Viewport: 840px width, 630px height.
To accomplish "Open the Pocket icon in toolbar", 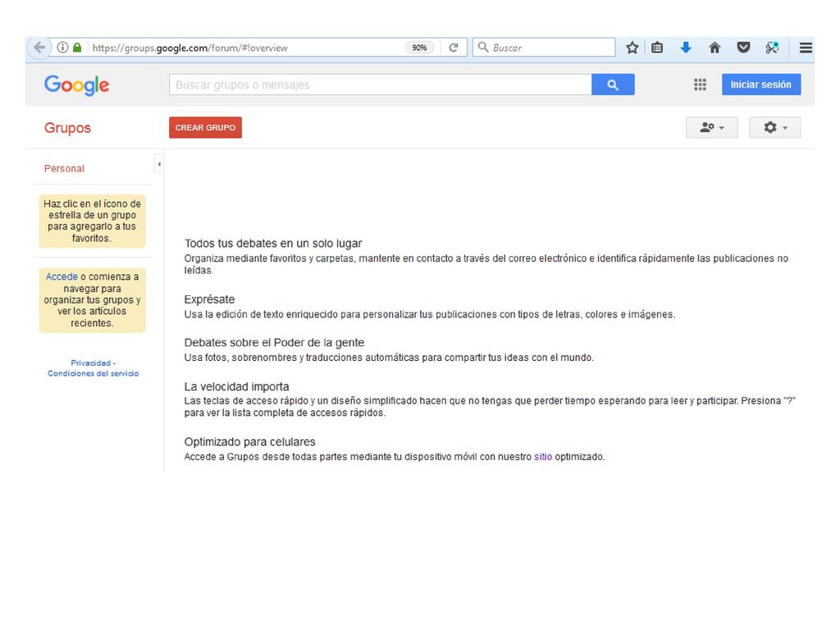I will pos(743,48).
